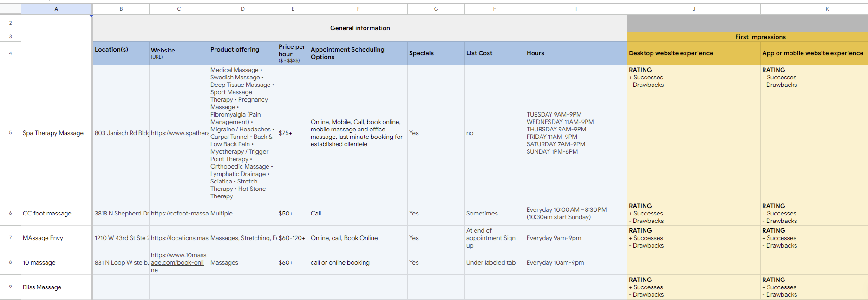Click the Sometimes list cost cell
The image size is (868, 300).
click(x=495, y=213)
